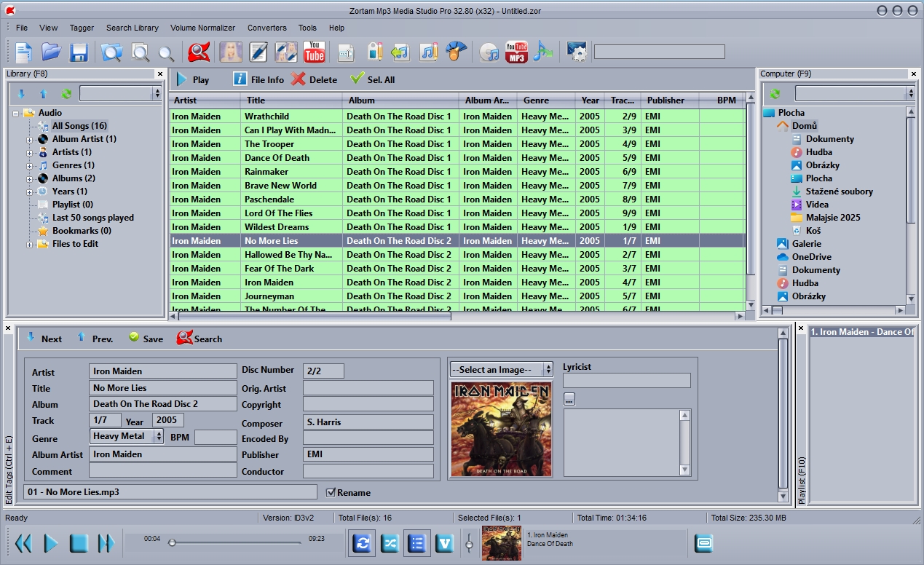
Task: Click the red search magnifier toolbar icon
Action: (199, 52)
